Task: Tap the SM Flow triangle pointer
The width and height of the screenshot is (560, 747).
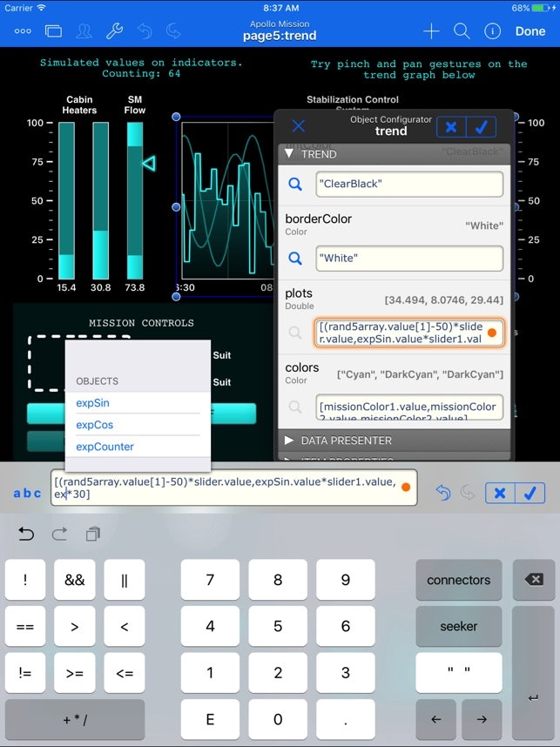Action: (149, 164)
